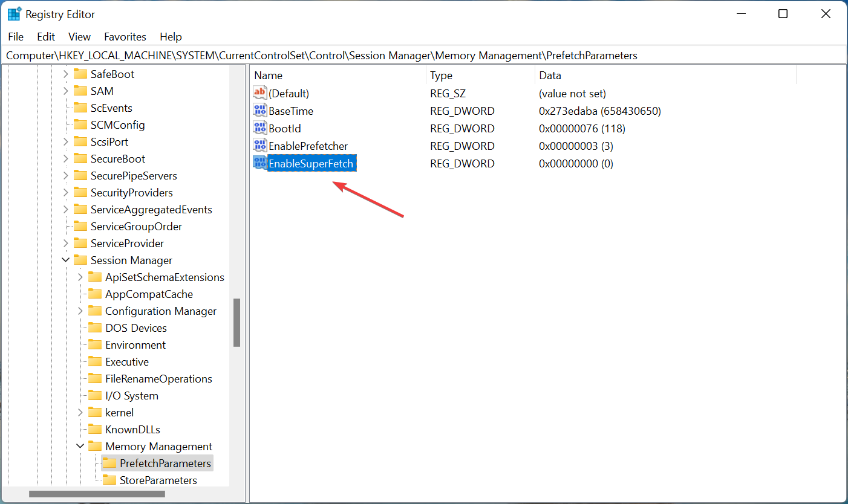Click the Memory Management folder icon

click(95, 446)
